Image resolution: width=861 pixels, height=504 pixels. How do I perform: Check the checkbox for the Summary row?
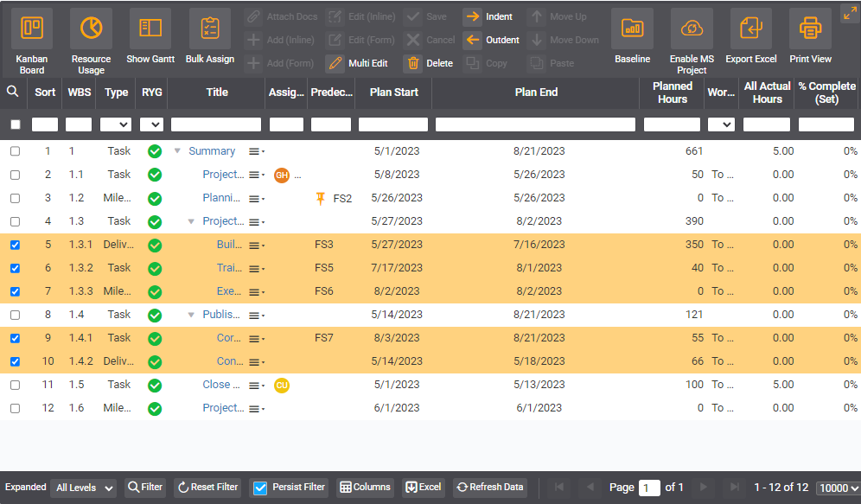point(15,150)
